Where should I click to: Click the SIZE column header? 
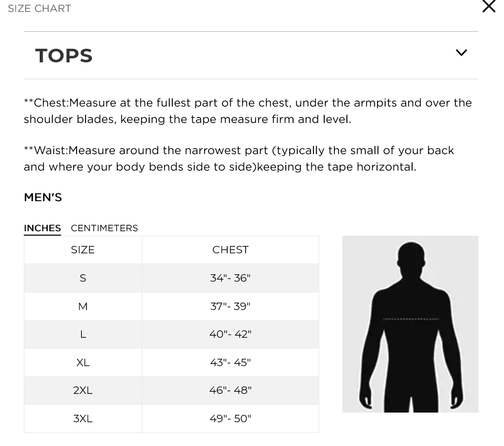[x=83, y=250]
